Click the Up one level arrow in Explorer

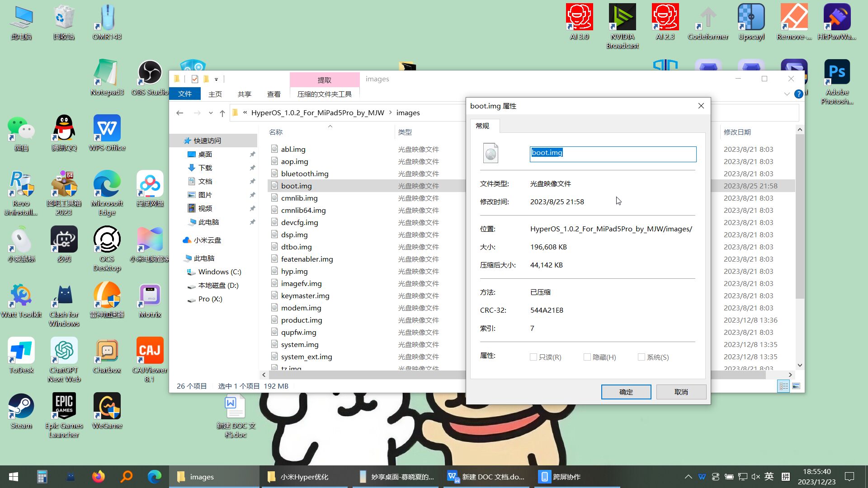[222, 113]
